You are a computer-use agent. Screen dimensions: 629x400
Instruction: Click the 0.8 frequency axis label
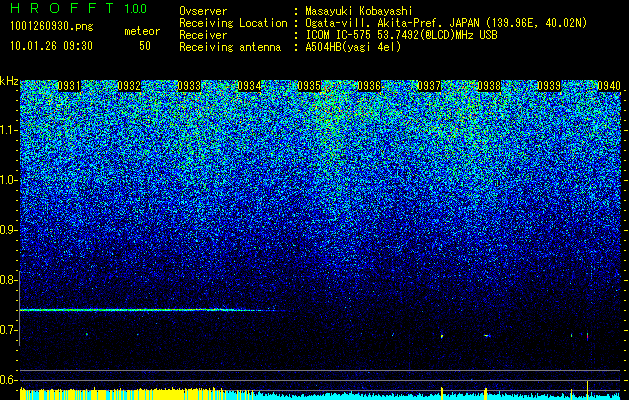point(8,280)
